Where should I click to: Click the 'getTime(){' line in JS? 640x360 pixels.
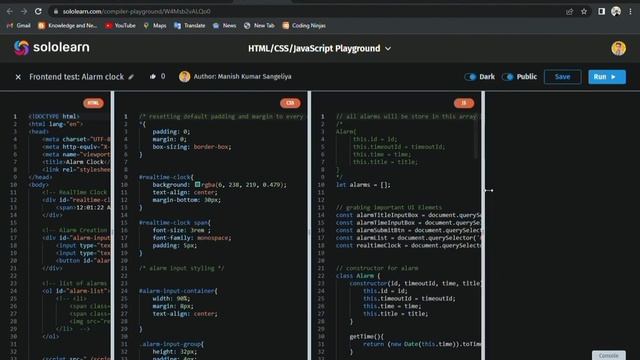(x=367, y=336)
